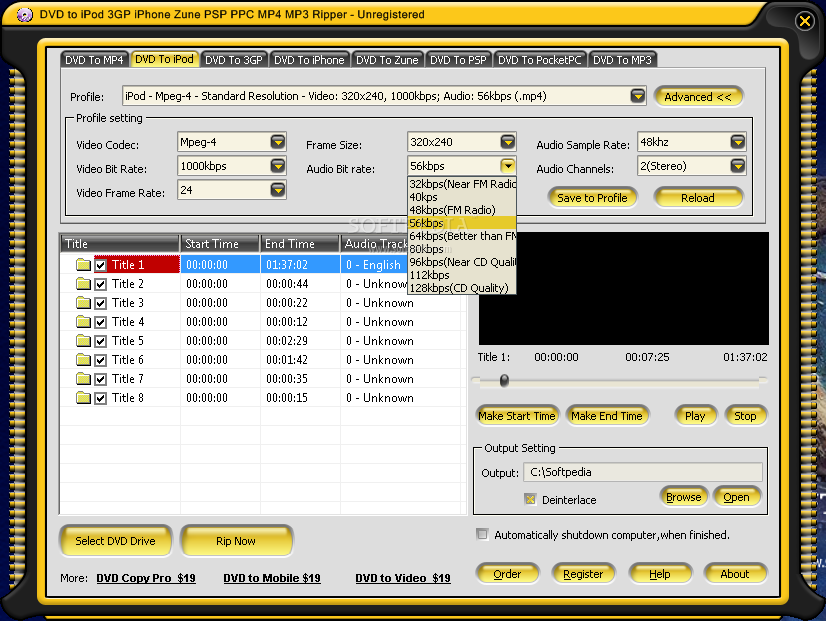826x621 pixels.
Task: Open the Profile dropdown list
Action: tap(638, 96)
